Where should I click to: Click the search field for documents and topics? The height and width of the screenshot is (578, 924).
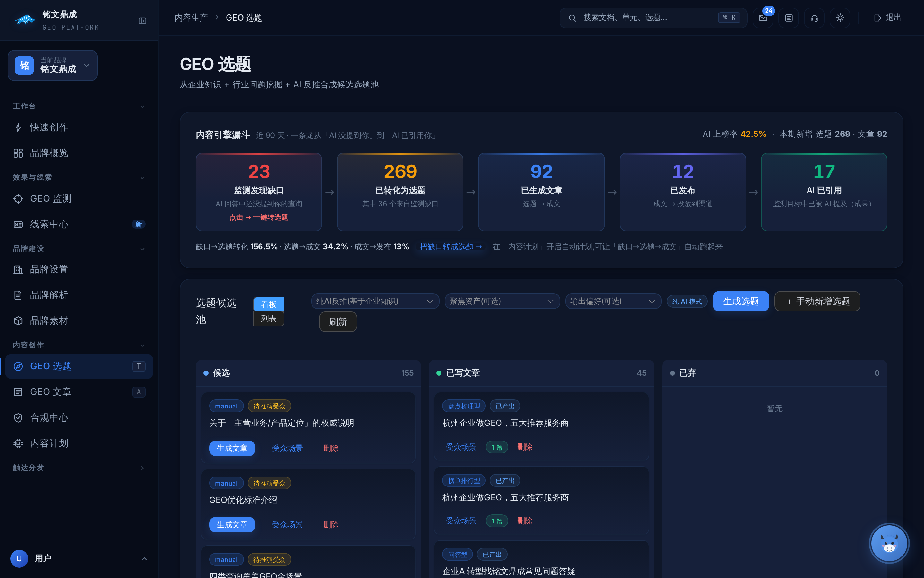tap(653, 18)
